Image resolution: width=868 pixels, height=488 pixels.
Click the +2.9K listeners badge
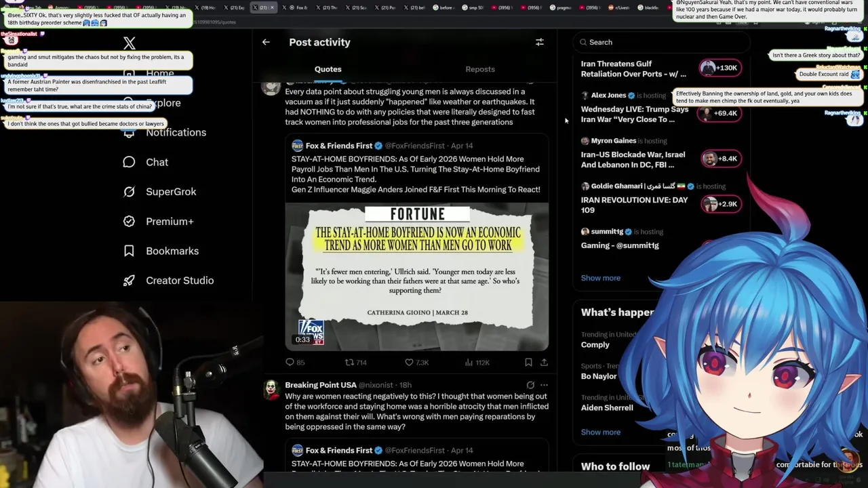tap(719, 204)
